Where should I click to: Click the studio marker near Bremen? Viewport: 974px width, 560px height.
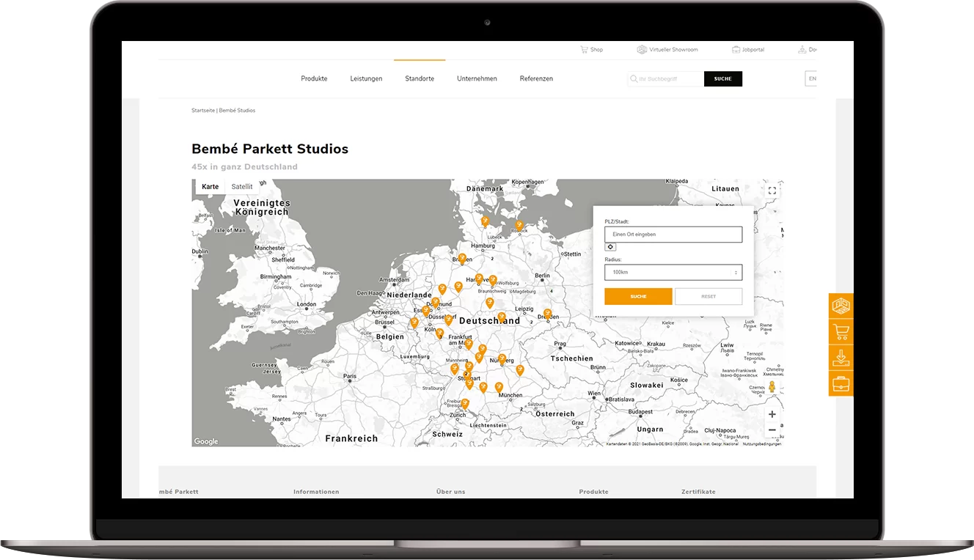pyautogui.click(x=462, y=258)
